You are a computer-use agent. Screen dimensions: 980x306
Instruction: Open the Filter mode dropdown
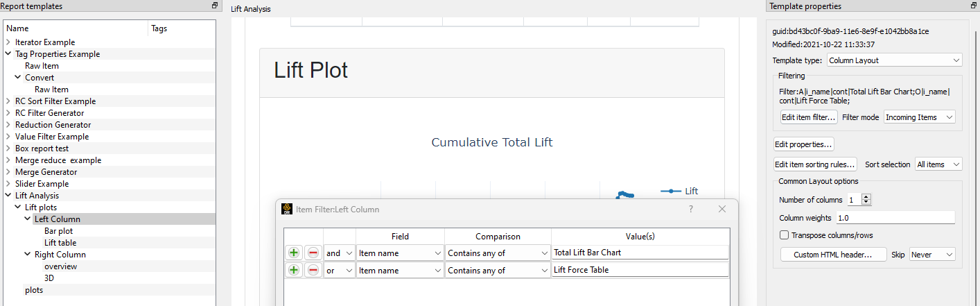click(920, 117)
